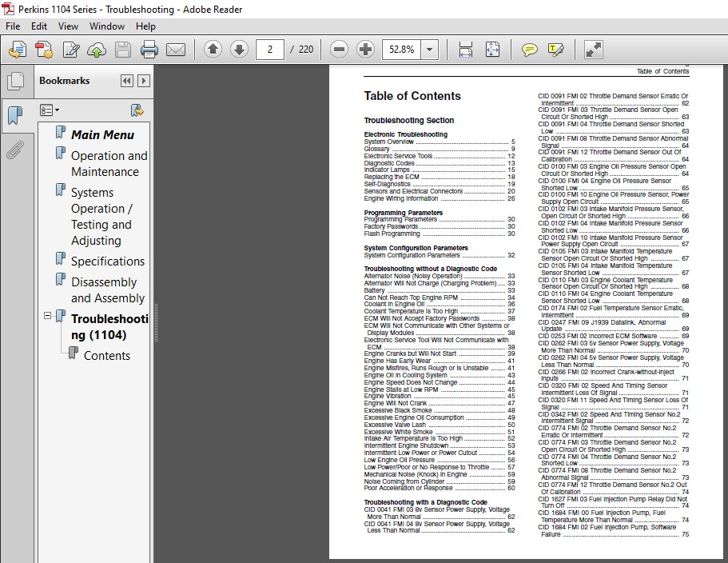Click the upload to cloud icon

[97, 50]
